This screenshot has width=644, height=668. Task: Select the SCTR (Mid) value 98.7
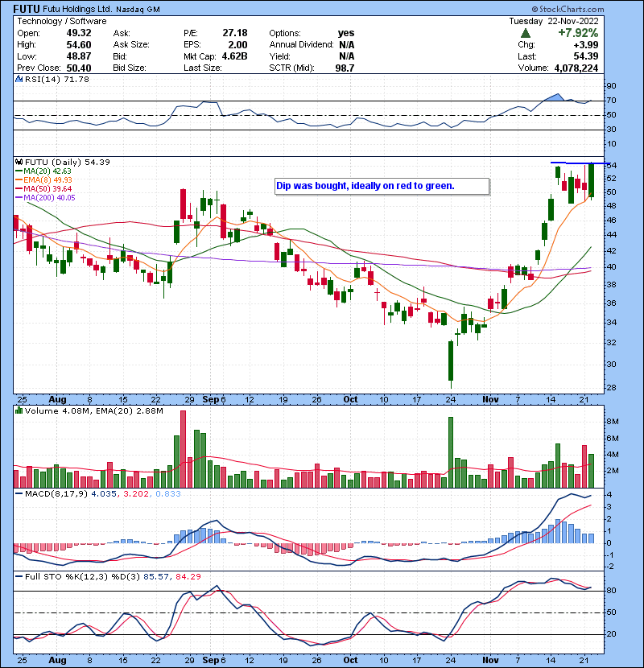coord(345,68)
